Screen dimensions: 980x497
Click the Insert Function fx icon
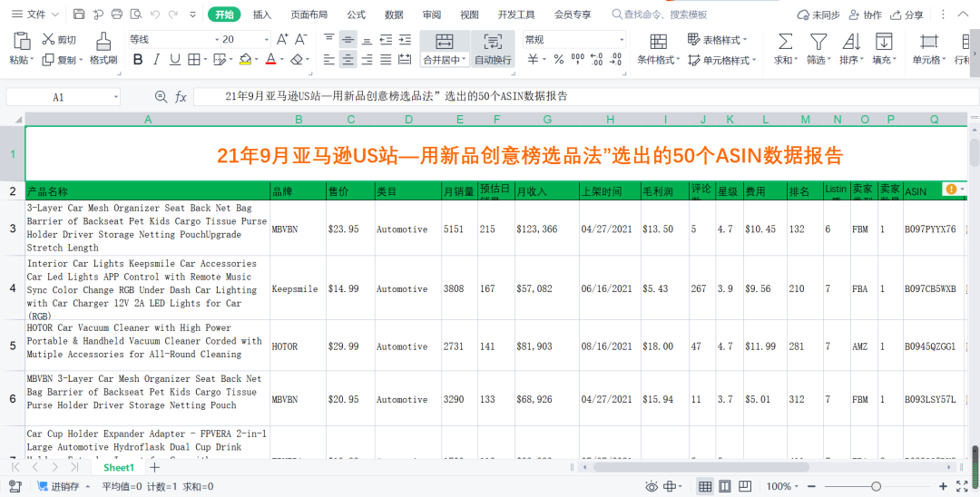pos(181,97)
